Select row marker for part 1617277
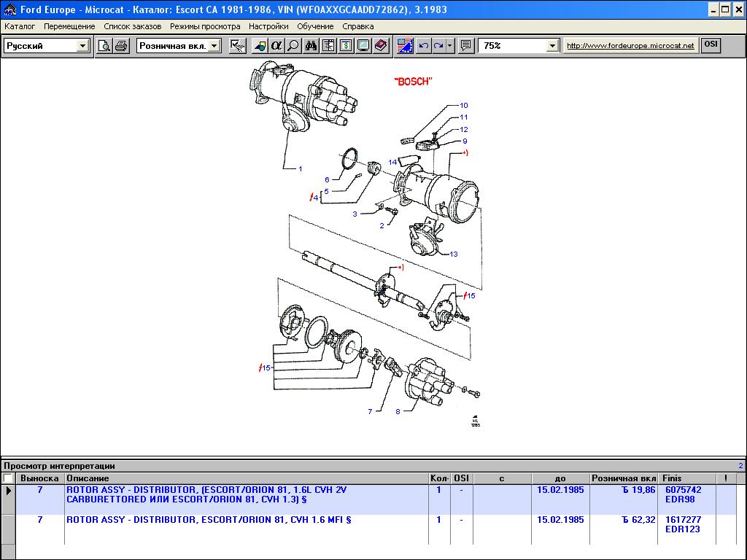Viewport: 747px width, 560px height. tap(8, 529)
